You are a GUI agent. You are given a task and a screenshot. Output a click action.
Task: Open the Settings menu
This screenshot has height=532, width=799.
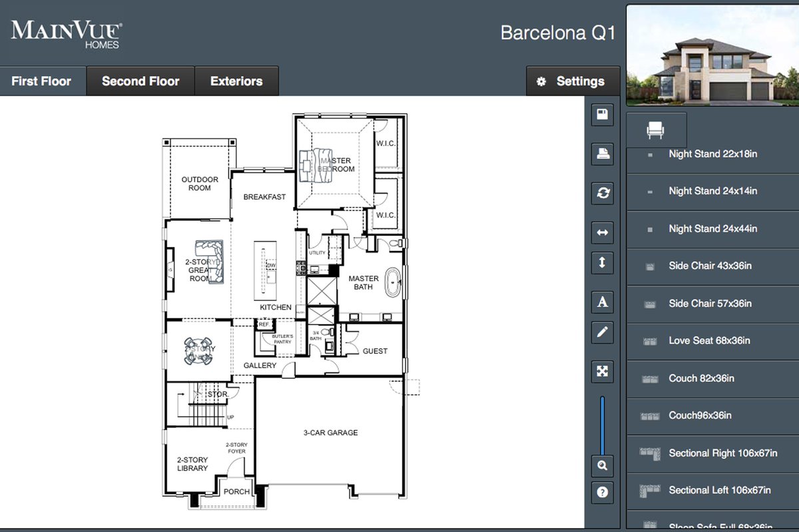573,81
